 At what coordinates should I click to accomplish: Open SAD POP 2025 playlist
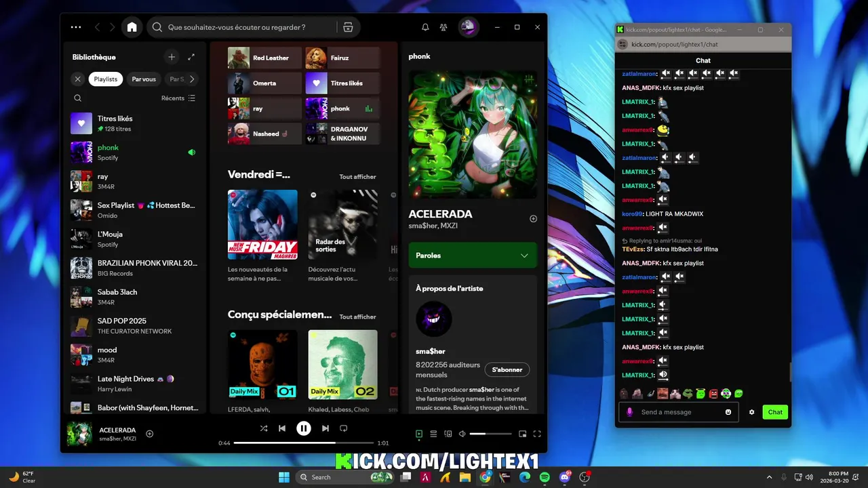pyautogui.click(x=136, y=326)
